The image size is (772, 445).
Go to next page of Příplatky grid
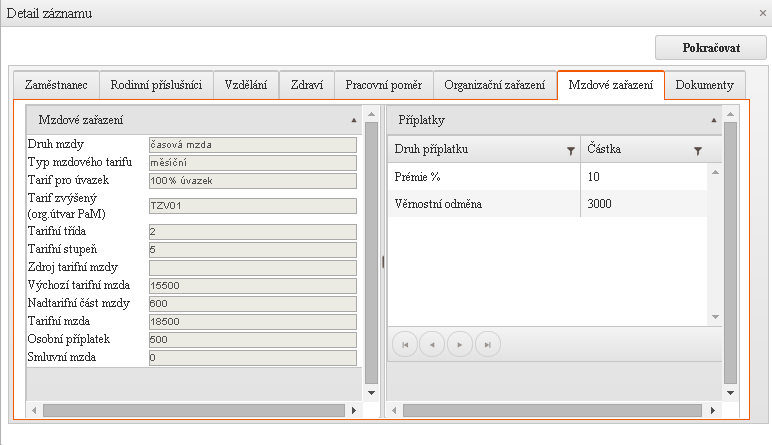460,344
